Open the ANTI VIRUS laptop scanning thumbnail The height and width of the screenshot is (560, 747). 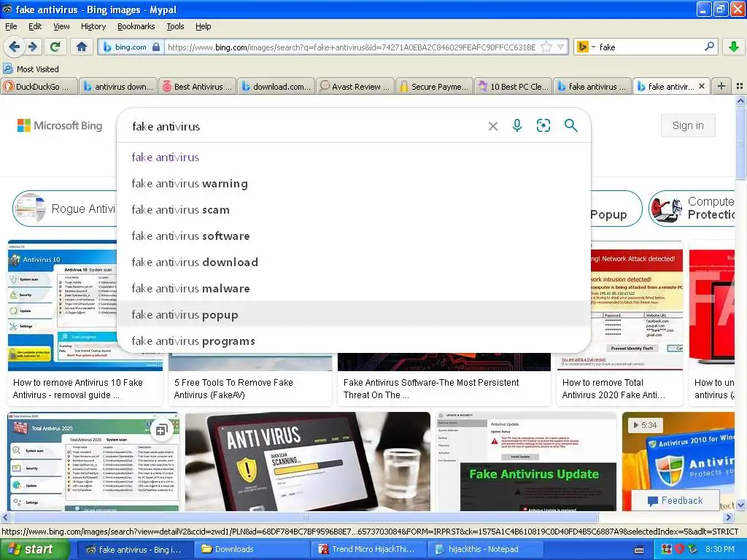tap(308, 462)
